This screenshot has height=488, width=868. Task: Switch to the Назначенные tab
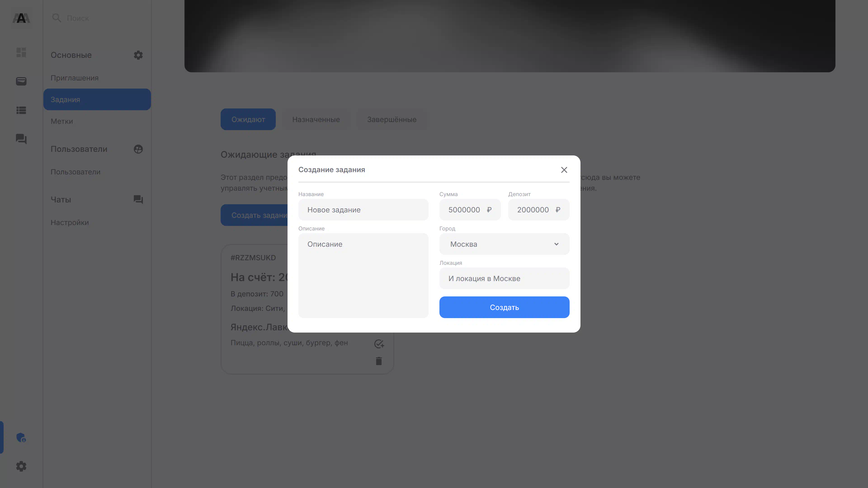(316, 119)
